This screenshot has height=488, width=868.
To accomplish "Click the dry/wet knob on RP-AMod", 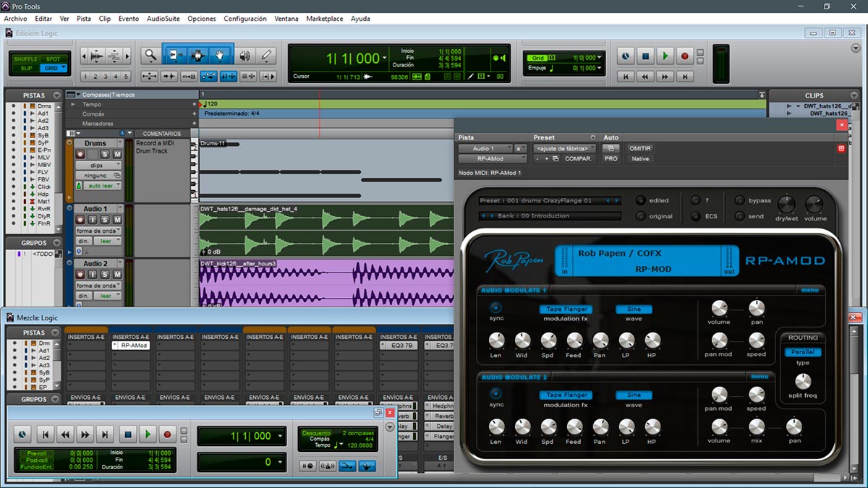I will click(x=786, y=203).
